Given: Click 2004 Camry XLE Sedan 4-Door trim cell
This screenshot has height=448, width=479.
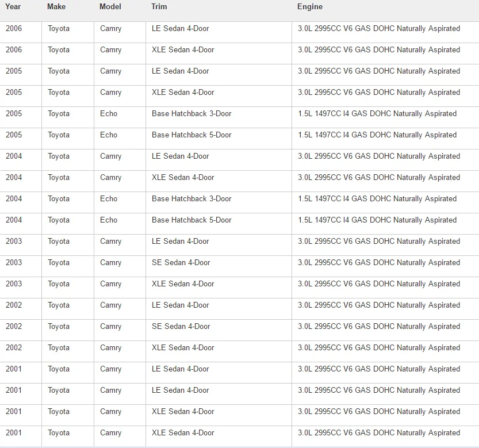Looking at the screenshot, I should tap(219, 181).
